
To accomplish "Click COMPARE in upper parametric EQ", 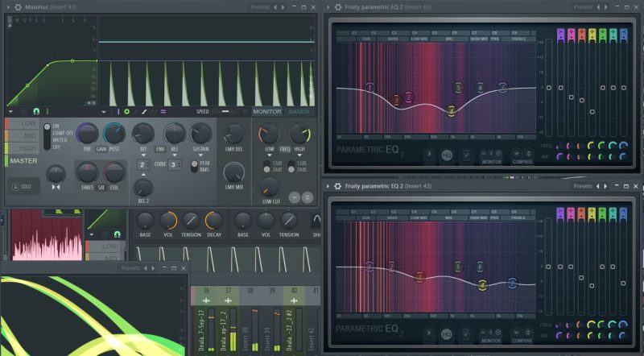I will click(522, 162).
